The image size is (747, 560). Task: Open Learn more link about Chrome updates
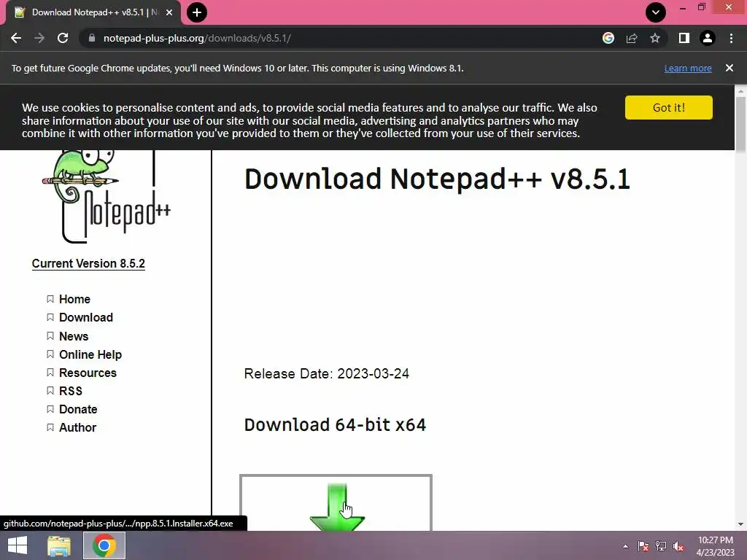click(688, 68)
